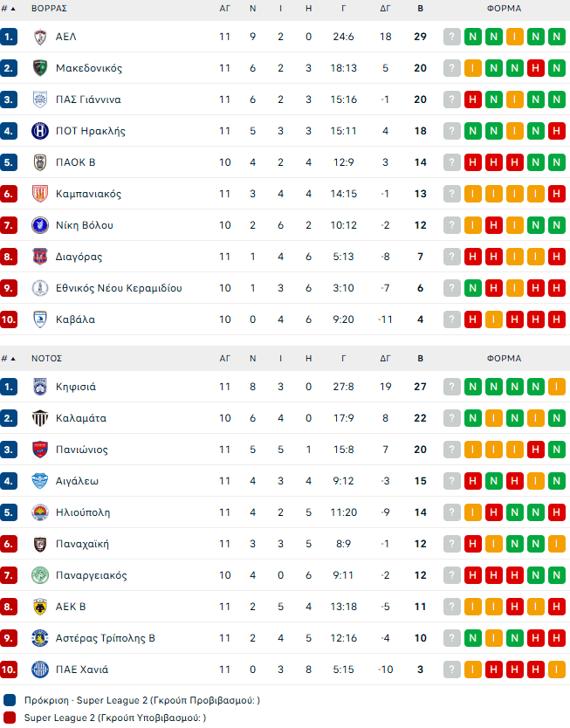
Task: Click the Παναργειακός team logo
Action: click(39, 575)
